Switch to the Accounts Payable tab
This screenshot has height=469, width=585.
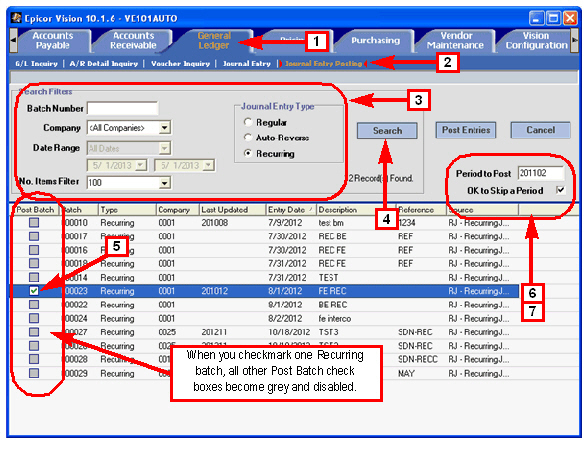pos(53,40)
